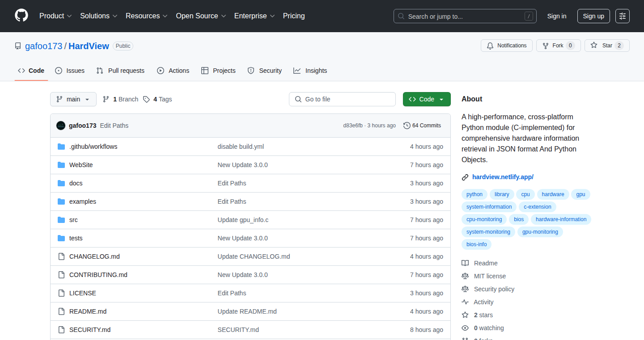Screen dimensions: 644x340
Task: Fork the repository
Action: pyautogui.click(x=558, y=46)
